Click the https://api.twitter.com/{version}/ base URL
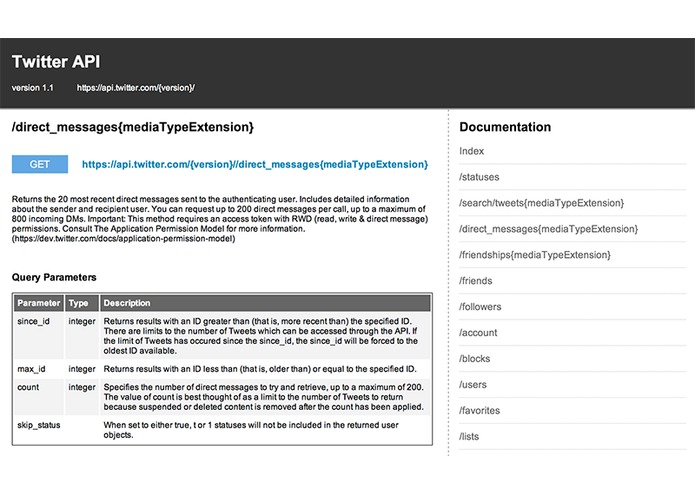The image size is (695, 494). (x=136, y=88)
